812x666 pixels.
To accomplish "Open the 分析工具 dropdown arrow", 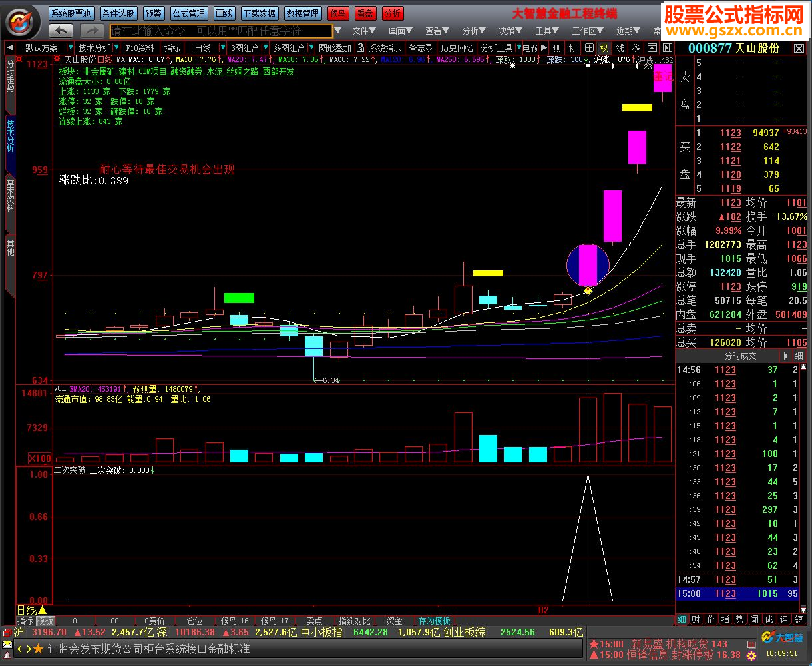I will click(x=518, y=48).
